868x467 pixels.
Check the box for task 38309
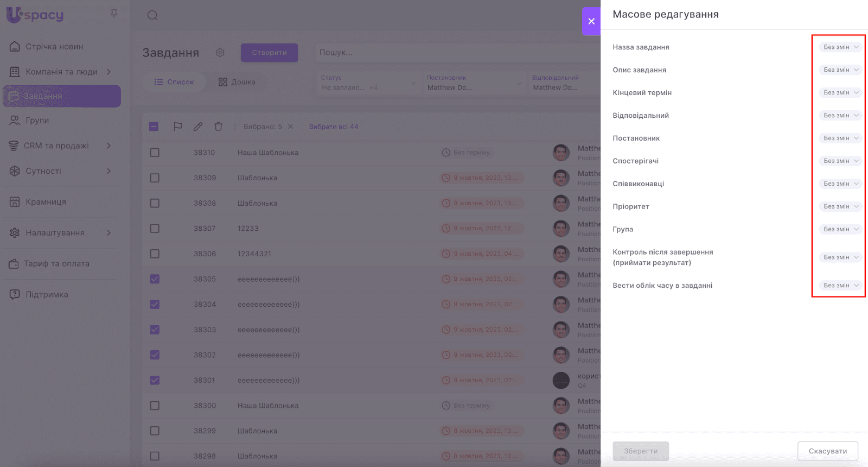[155, 178]
